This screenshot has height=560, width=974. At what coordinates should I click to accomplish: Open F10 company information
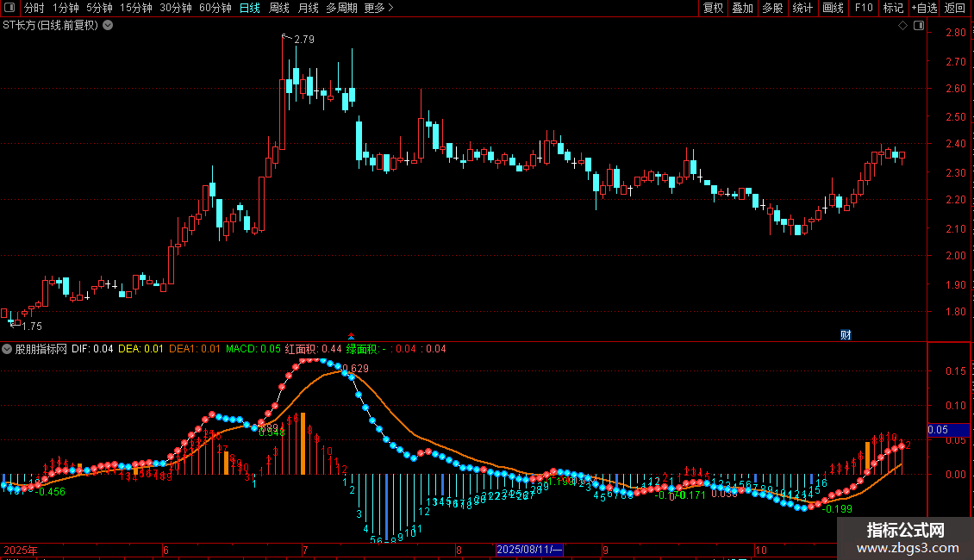[x=864, y=8]
